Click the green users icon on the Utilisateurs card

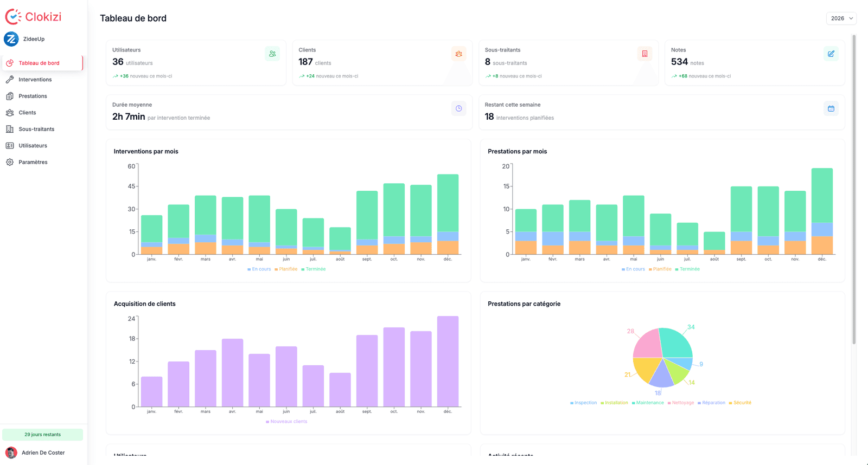[x=272, y=54]
